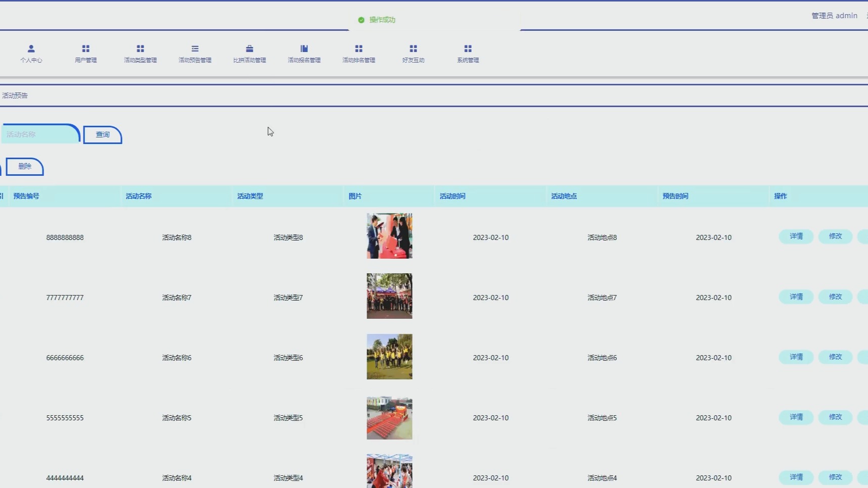
Task: Click the 活动地点6 cell
Action: [x=602, y=358]
